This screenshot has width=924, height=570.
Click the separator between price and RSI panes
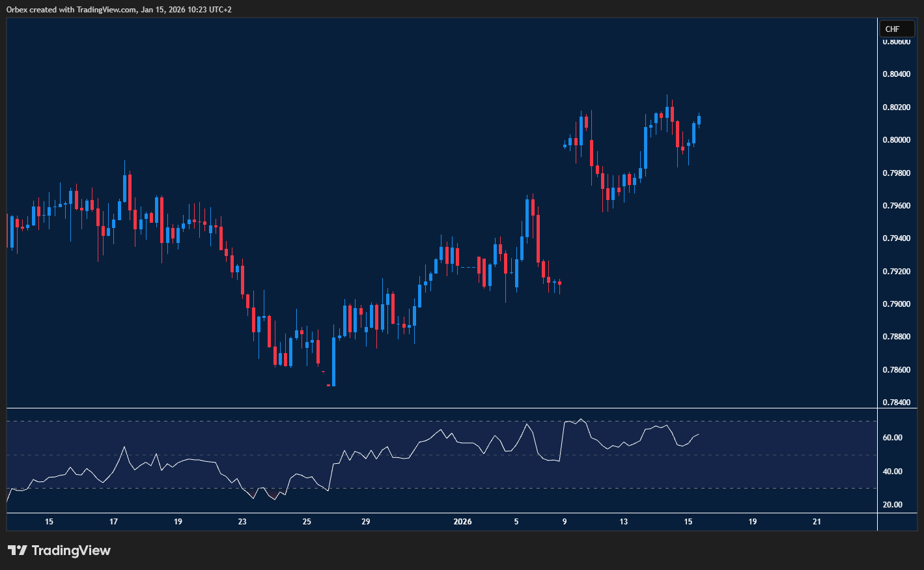coord(443,408)
